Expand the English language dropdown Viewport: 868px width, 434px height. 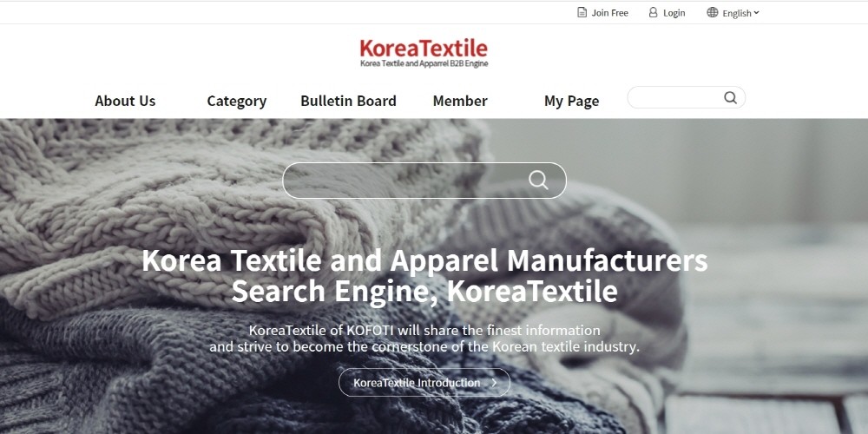pos(733,13)
